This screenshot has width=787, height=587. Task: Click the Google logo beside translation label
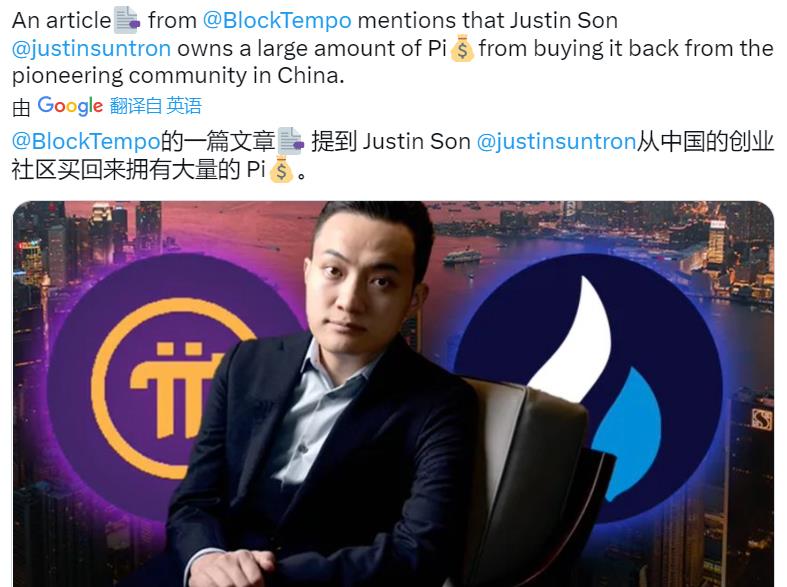[70, 106]
